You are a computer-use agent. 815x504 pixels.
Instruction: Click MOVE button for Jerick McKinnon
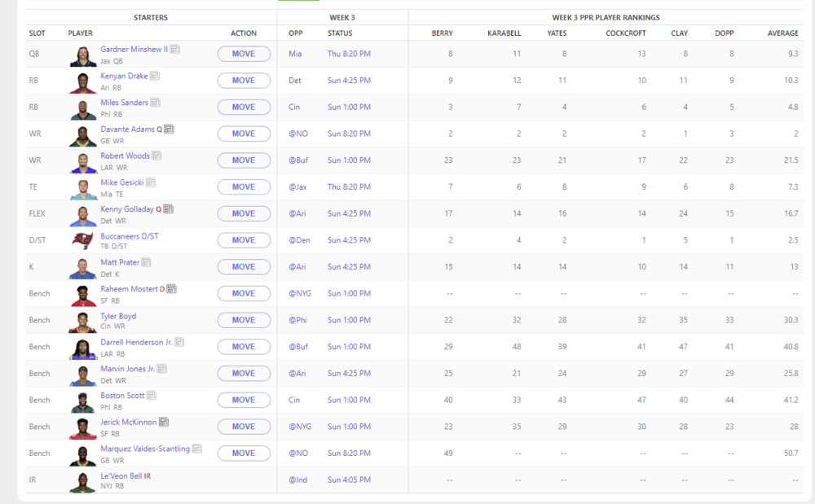[244, 427]
